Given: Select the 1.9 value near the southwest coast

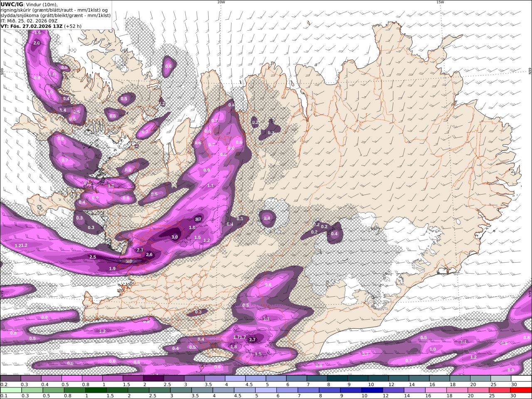Looking at the screenshot, I should click(x=112, y=268).
